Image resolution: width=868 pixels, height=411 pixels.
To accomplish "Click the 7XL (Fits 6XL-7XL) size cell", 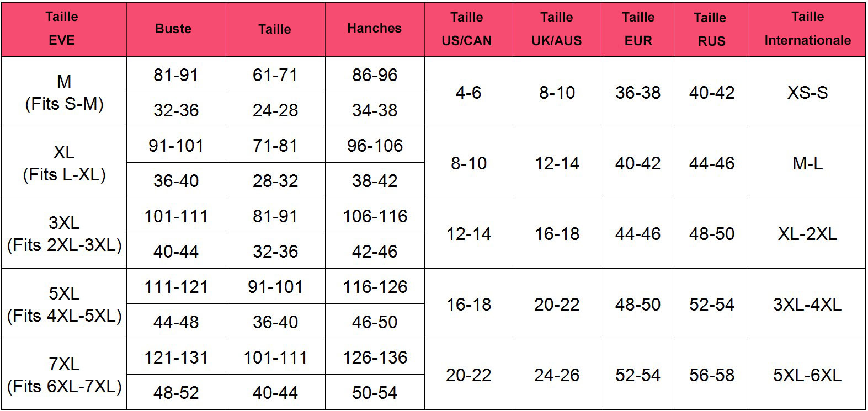I will tap(64, 375).
